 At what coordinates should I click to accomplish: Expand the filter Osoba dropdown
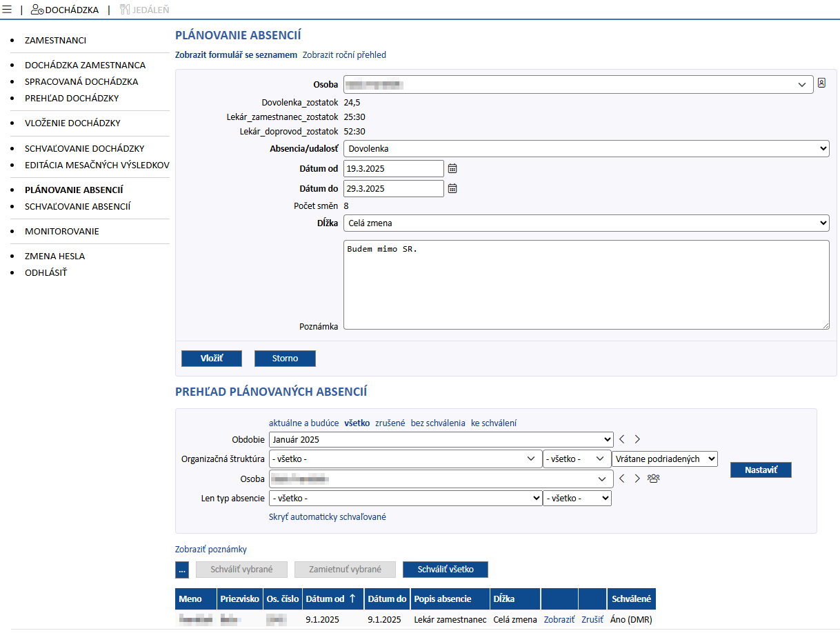[x=441, y=479]
